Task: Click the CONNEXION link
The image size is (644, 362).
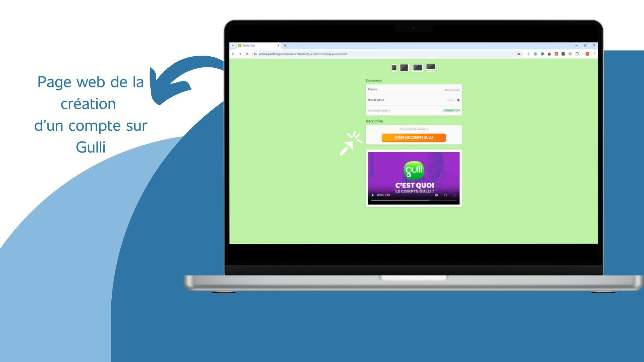Action: [x=451, y=111]
